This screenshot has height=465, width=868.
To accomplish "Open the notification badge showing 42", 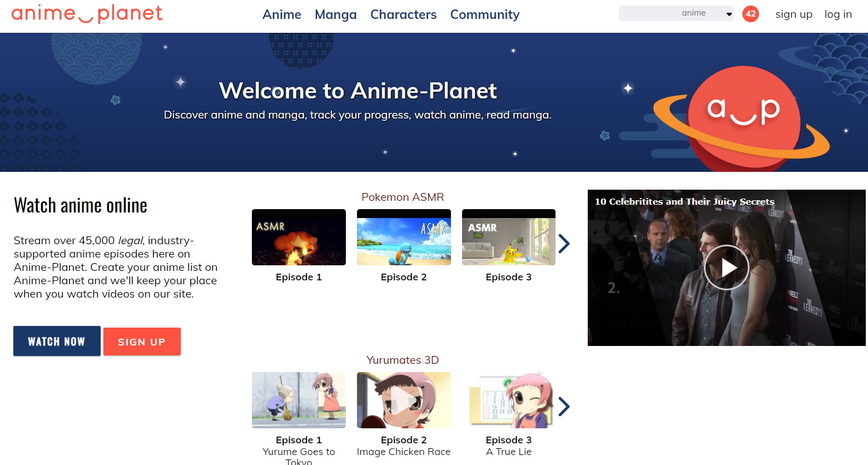I will (x=751, y=14).
